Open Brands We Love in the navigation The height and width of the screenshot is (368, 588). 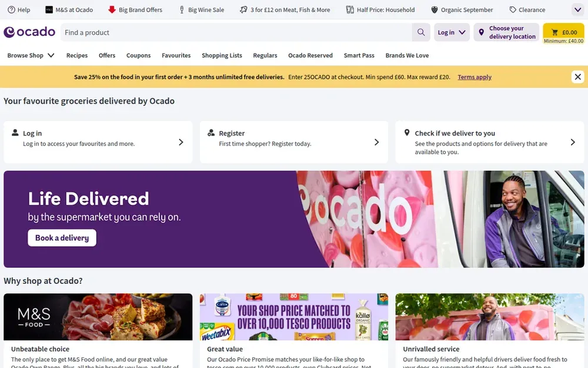coord(407,55)
